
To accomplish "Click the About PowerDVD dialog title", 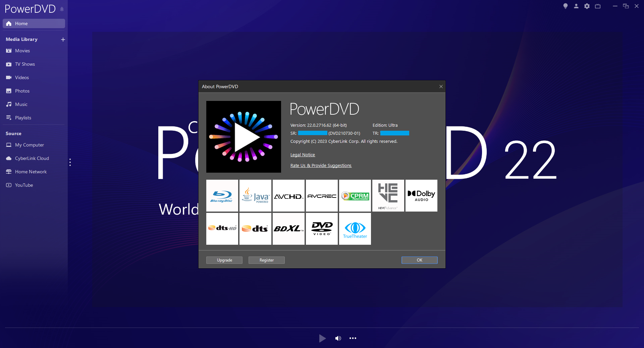I will point(220,86).
